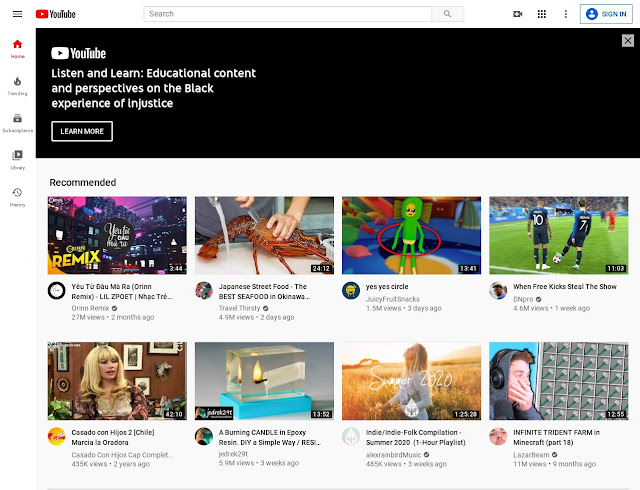Open the 'yes yes circle' title link
Viewport: 640px width, 490px height.
387,287
